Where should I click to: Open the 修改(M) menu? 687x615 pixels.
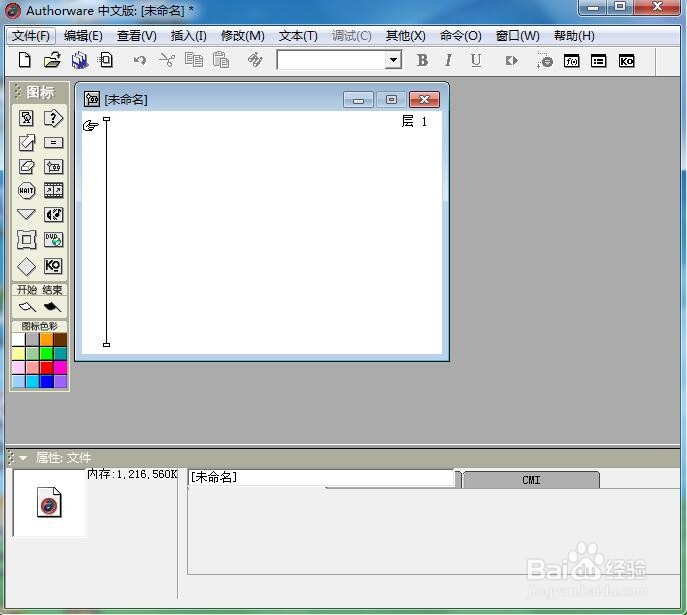243,35
